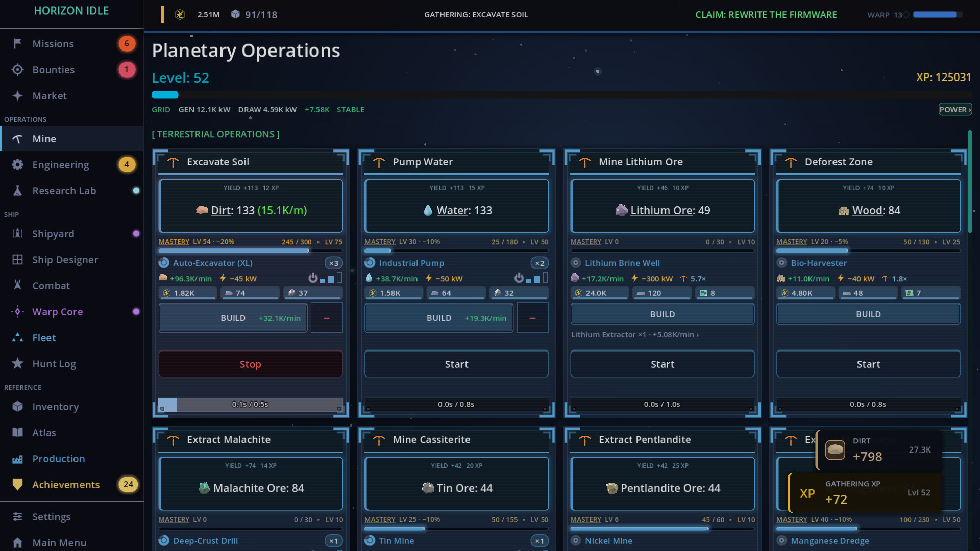The width and height of the screenshot is (980, 551).
Task: Open Ship Designer grid icon
Action: (x=17, y=260)
